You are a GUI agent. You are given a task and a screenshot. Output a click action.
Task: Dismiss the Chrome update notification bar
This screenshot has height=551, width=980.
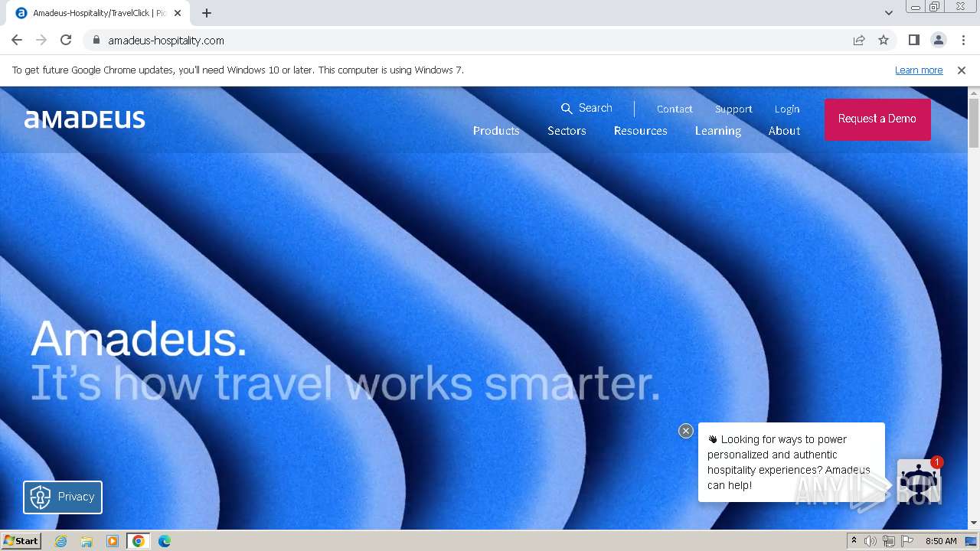pos(962,70)
